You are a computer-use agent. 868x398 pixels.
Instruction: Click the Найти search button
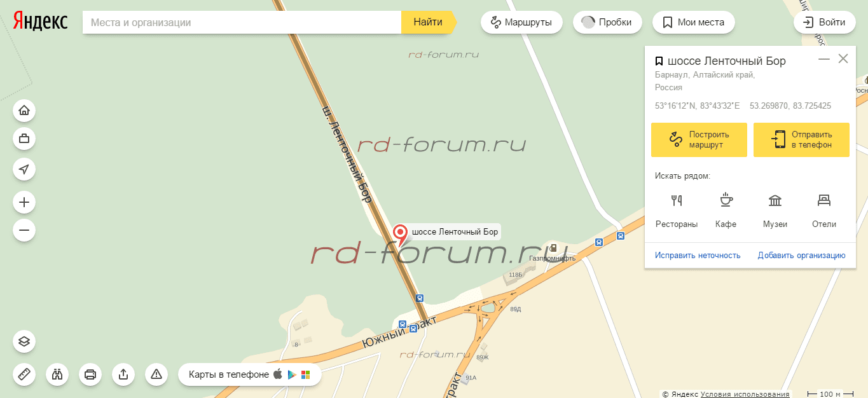coord(429,22)
